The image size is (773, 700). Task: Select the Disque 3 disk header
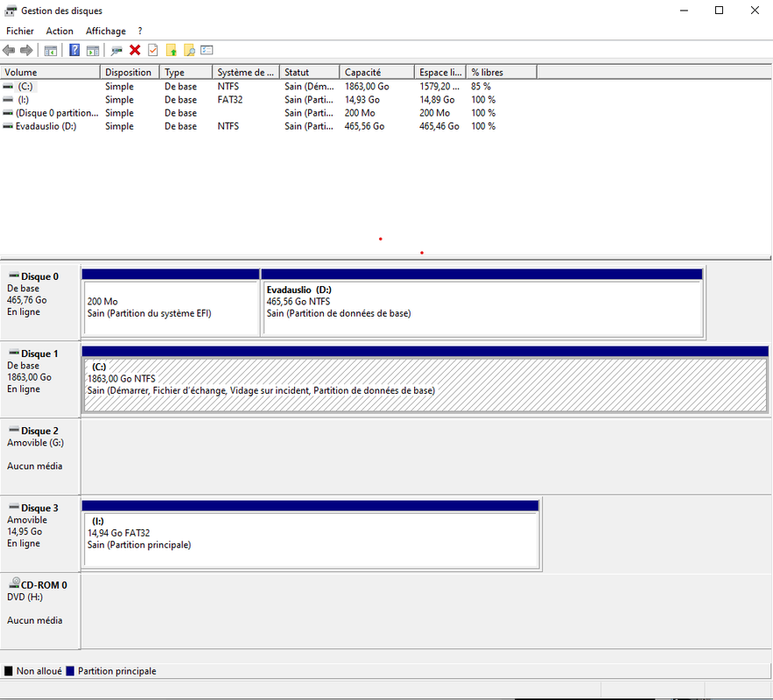[40, 534]
